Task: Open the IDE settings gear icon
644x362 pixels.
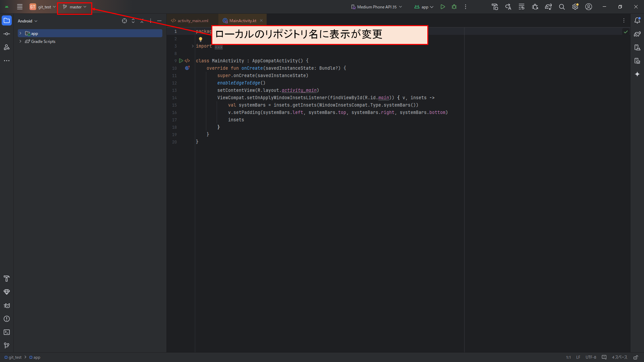Action: pyautogui.click(x=575, y=7)
